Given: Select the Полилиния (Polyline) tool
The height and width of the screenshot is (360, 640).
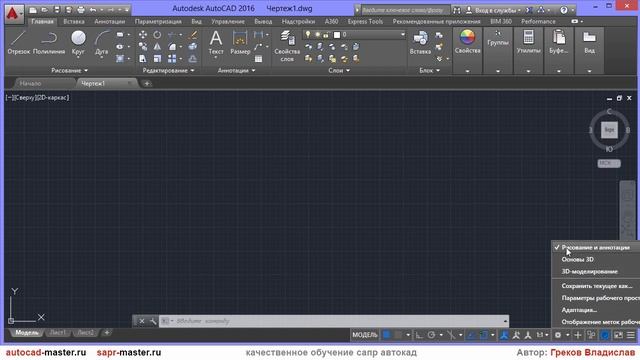Looking at the screenshot, I should pyautogui.click(x=49, y=43).
